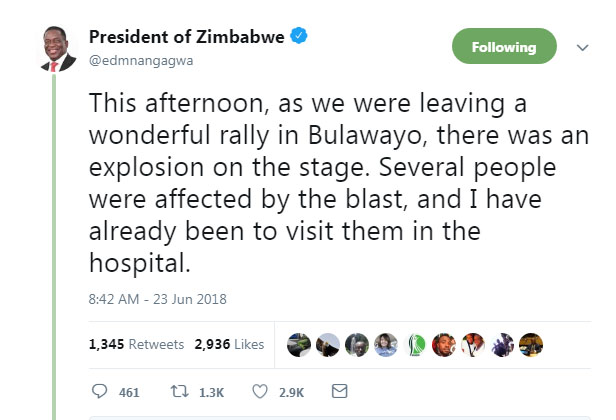Open the President of Zimbabwe display name

pyautogui.click(x=187, y=36)
